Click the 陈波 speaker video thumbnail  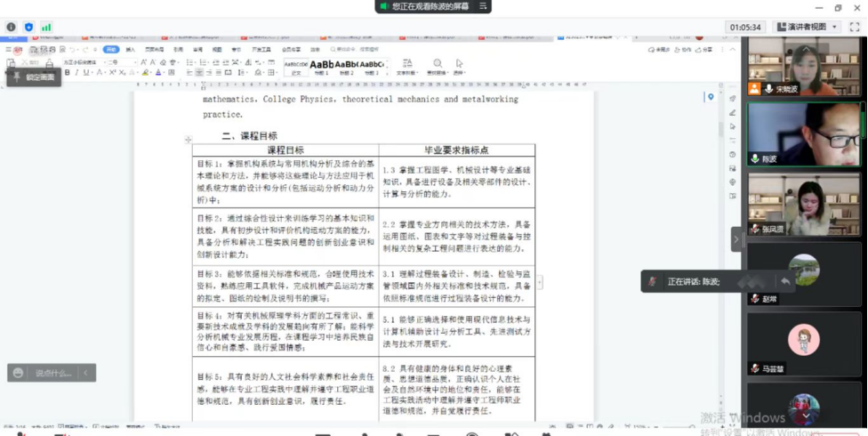coord(804,133)
